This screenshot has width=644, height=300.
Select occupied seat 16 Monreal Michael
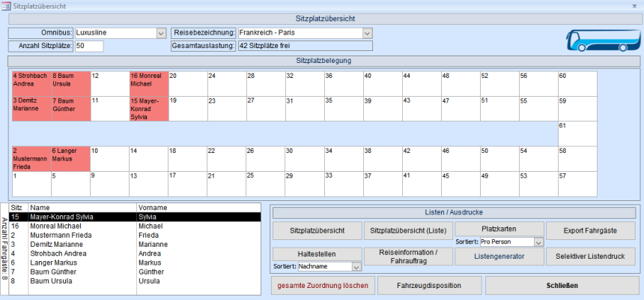click(x=149, y=84)
